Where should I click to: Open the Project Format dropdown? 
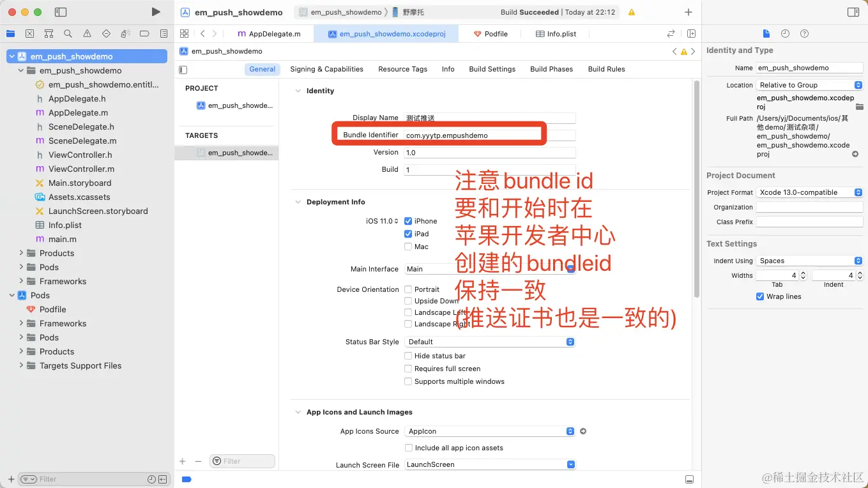click(809, 192)
